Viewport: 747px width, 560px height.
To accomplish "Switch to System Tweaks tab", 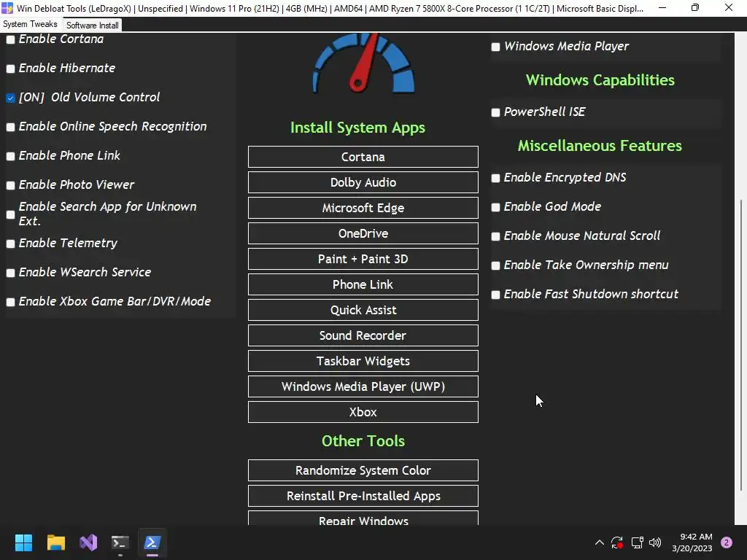I will coord(30,24).
